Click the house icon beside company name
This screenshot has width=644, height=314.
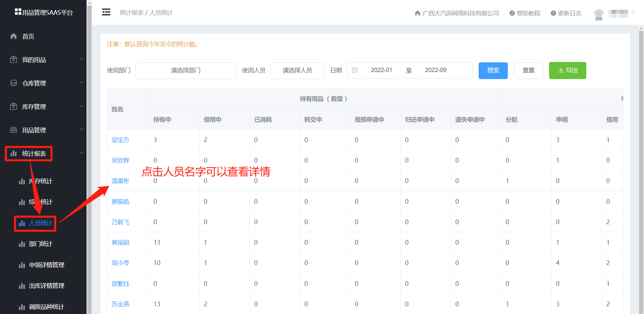click(418, 13)
